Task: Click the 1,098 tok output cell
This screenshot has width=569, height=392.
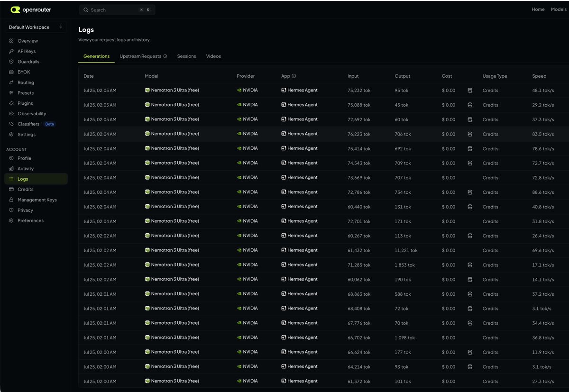Action: pos(404,338)
